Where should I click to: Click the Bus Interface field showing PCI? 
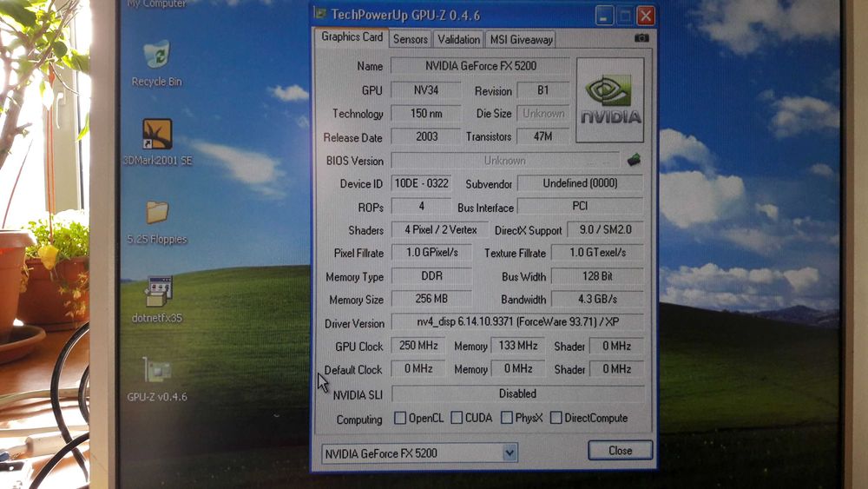tap(580, 206)
